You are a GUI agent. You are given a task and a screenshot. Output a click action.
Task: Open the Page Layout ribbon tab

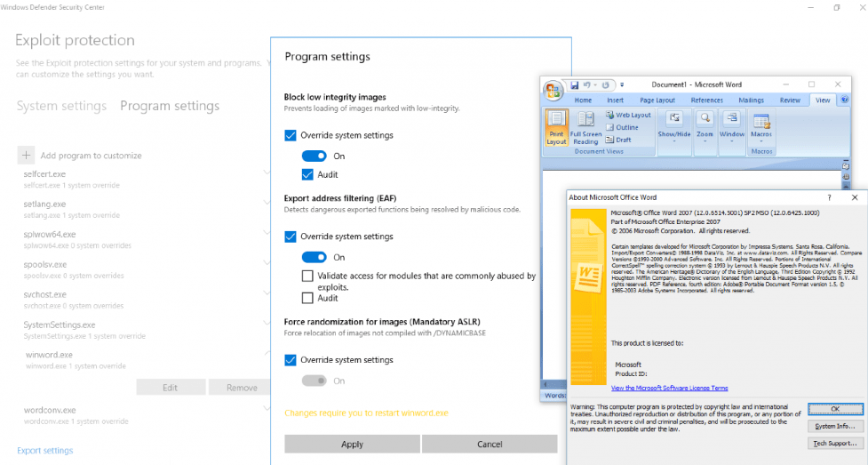[x=657, y=100]
